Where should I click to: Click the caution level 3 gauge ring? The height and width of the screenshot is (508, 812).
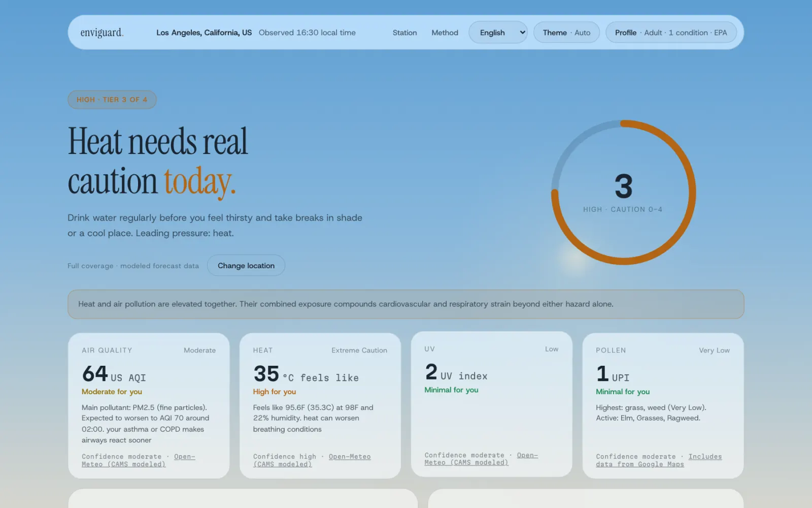coord(623,192)
